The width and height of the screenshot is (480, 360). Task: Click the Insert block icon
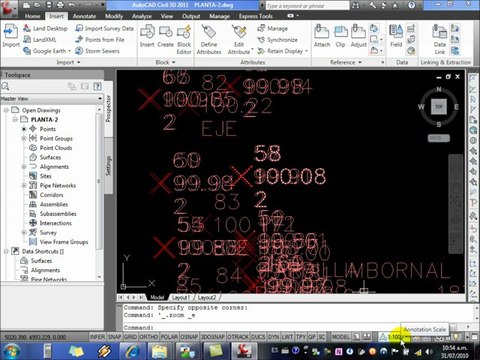147,36
